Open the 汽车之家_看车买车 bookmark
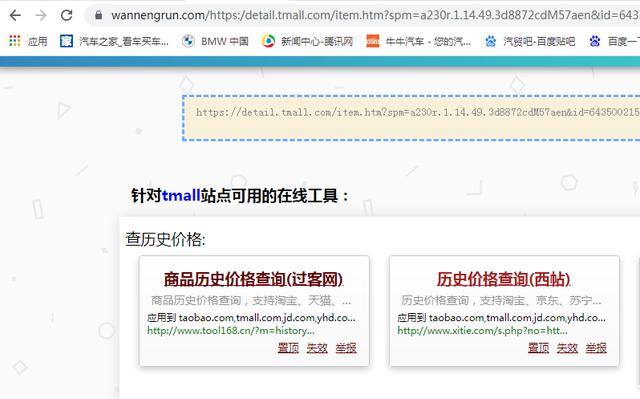Screen dimensions: 640x399 (124, 41)
